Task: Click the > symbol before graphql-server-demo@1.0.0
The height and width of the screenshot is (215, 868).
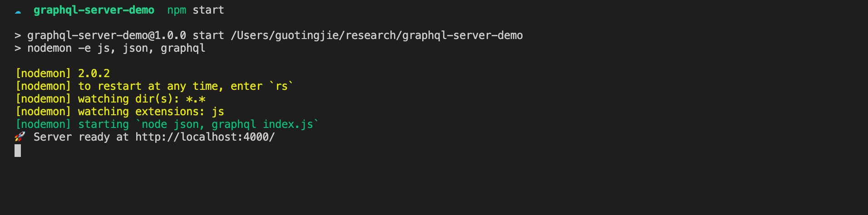Action: tap(18, 35)
